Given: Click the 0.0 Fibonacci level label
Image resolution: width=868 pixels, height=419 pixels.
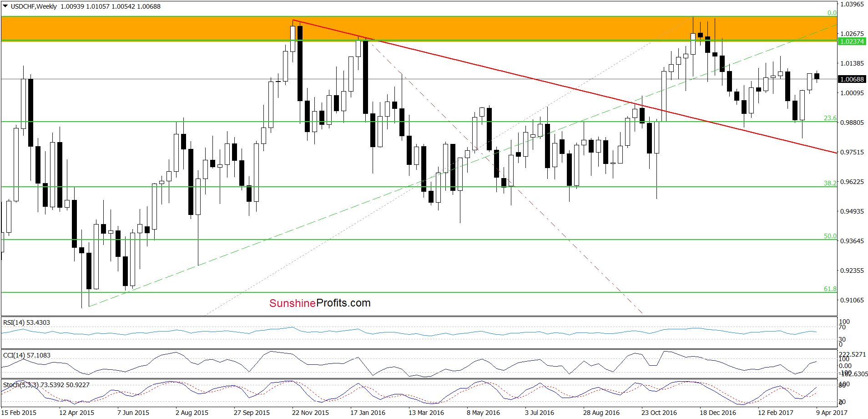Looking at the screenshot, I should (832, 13).
